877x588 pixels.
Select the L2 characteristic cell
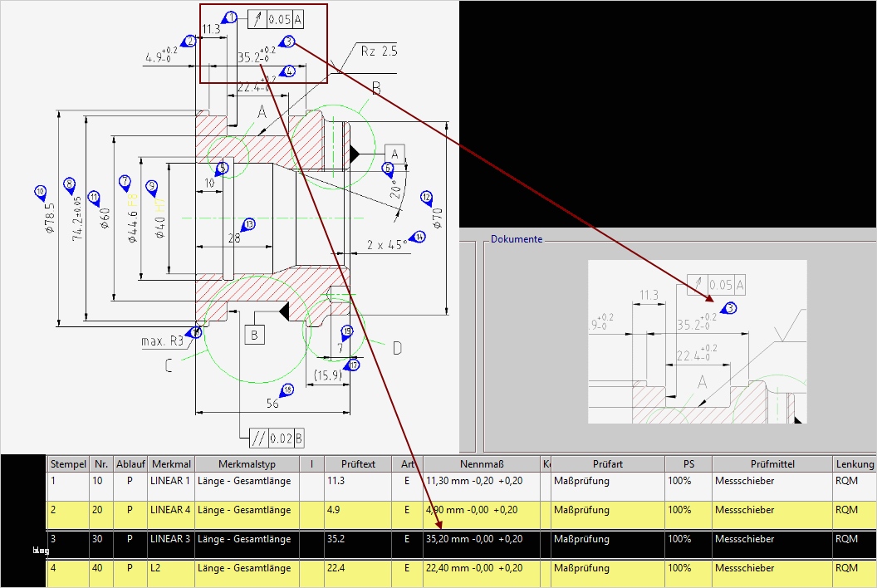tap(171, 573)
